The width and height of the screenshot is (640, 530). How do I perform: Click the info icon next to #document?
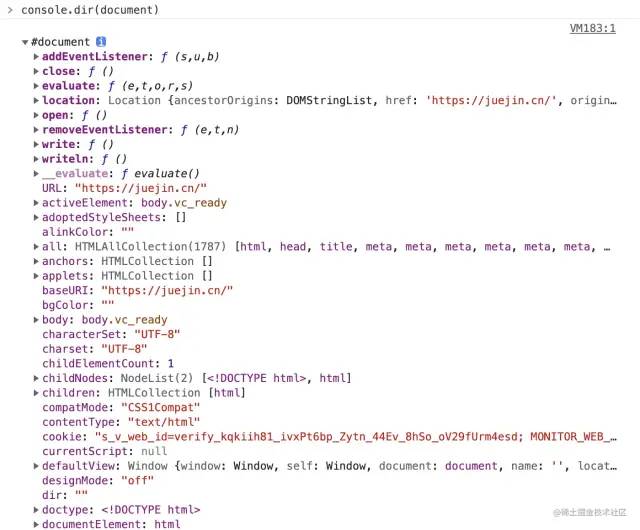101,42
